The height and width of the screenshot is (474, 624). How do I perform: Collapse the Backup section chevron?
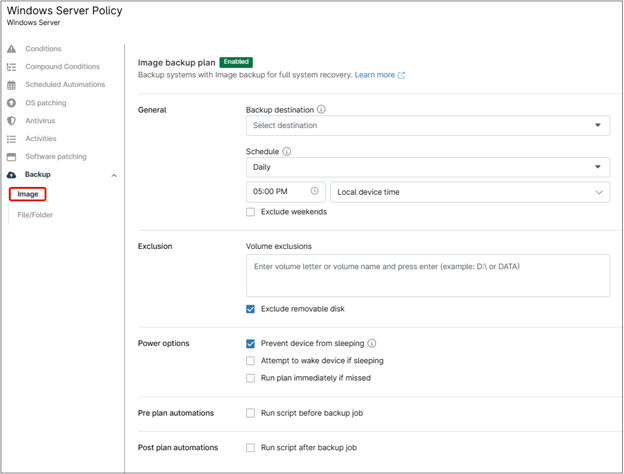click(x=114, y=175)
